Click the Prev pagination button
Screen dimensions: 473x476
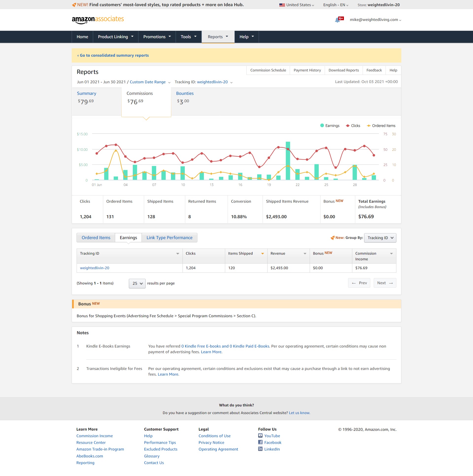(359, 283)
